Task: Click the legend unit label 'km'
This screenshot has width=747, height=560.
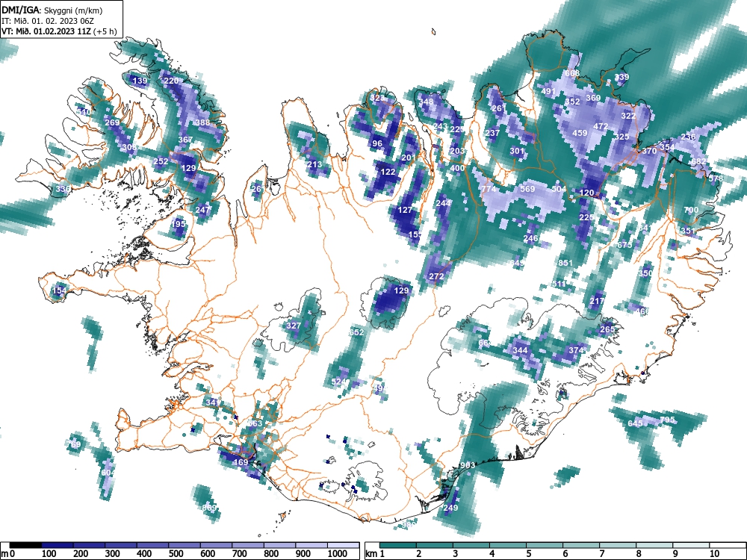Action: coord(371,554)
